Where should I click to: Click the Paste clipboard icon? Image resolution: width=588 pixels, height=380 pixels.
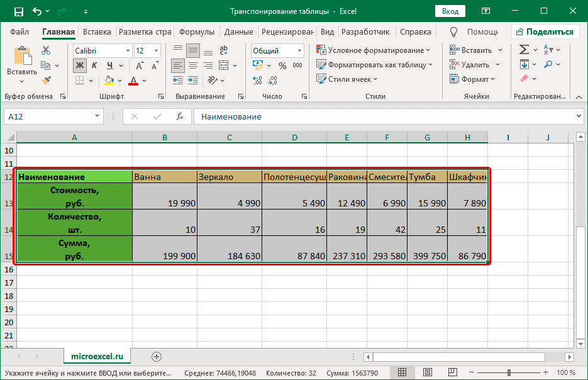[x=22, y=56]
